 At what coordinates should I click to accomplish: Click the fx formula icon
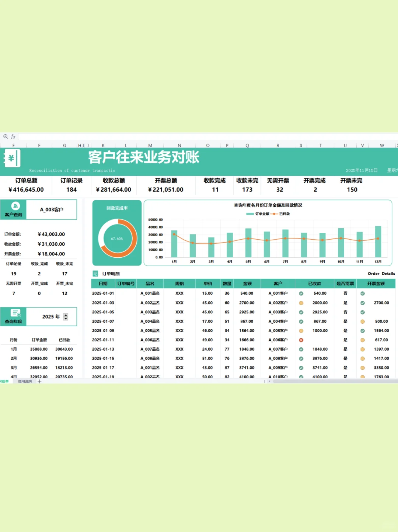tap(13, 136)
